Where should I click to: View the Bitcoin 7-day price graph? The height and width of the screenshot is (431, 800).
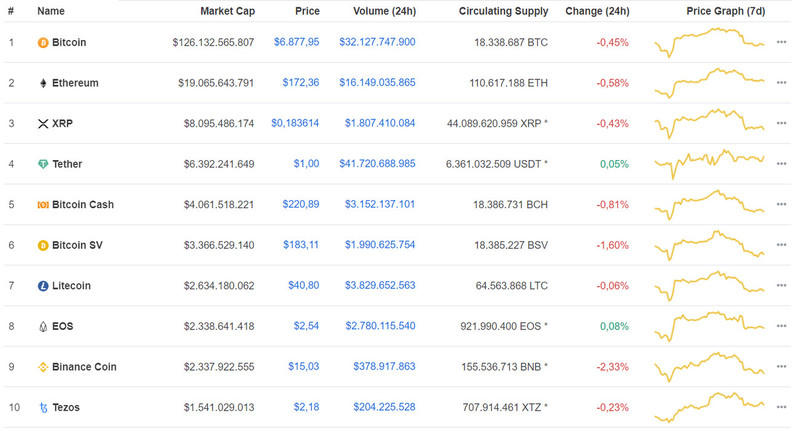(x=709, y=42)
